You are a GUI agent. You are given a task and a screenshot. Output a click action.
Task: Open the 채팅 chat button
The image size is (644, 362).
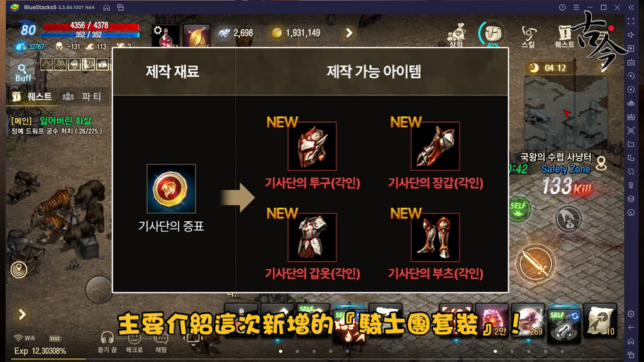click(161, 343)
